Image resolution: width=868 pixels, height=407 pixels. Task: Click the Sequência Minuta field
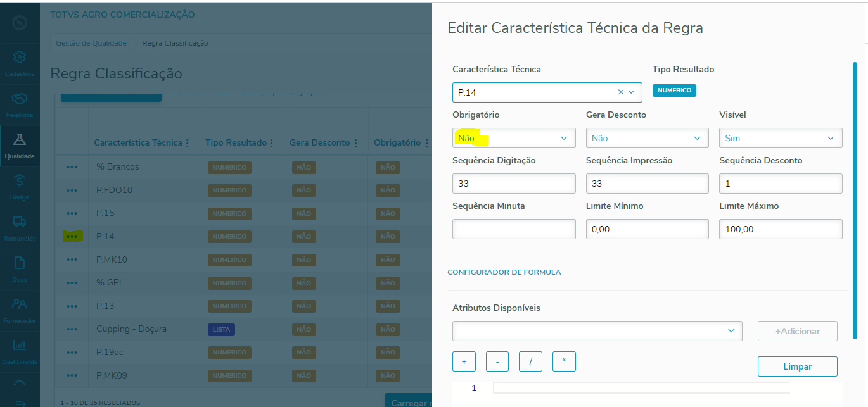point(514,229)
